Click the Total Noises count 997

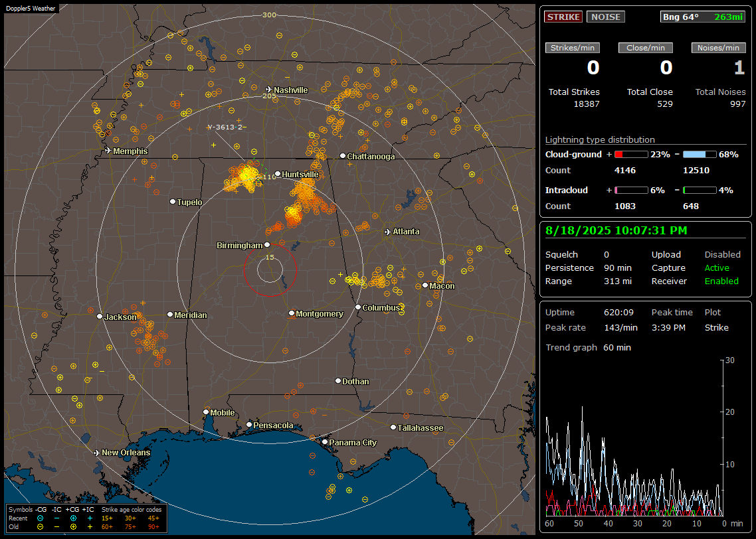click(x=737, y=104)
